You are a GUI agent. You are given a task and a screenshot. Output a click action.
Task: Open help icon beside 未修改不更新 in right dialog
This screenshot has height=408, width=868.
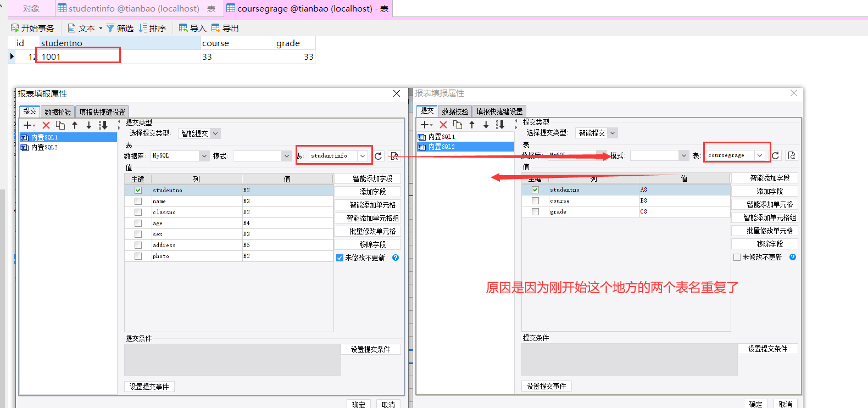coord(793,257)
